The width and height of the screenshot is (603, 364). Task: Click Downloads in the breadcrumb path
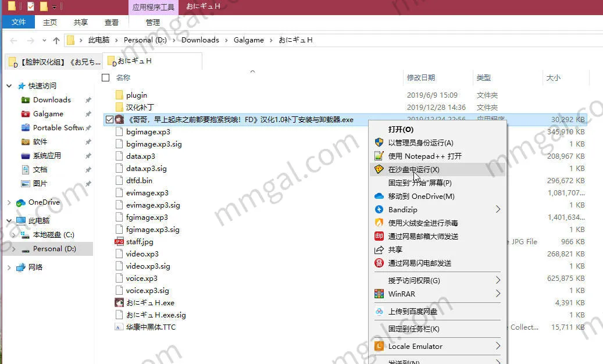point(199,40)
